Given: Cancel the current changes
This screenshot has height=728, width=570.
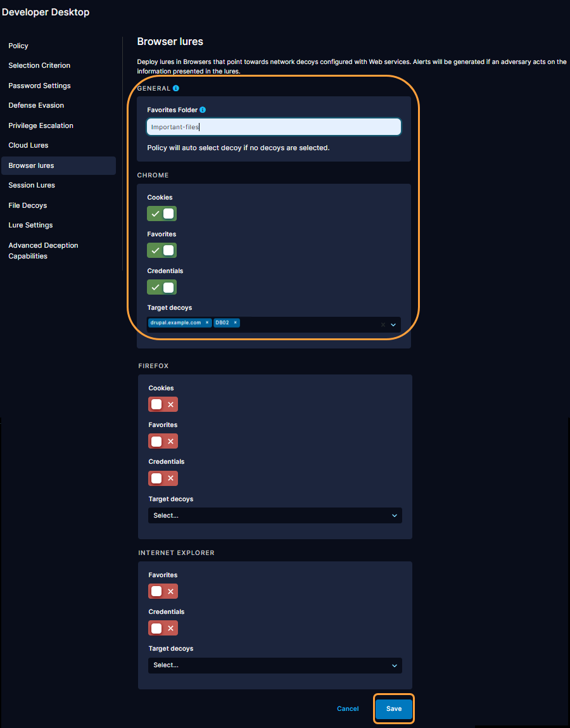Looking at the screenshot, I should point(347,708).
